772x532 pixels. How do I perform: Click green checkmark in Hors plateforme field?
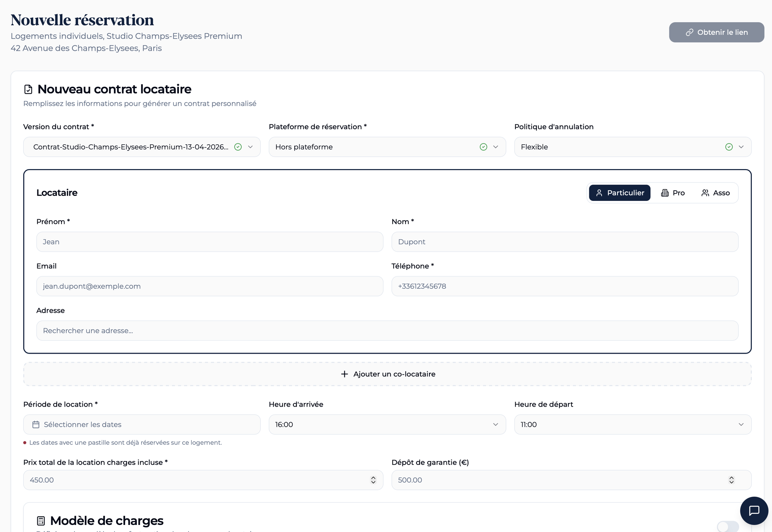tap(483, 147)
